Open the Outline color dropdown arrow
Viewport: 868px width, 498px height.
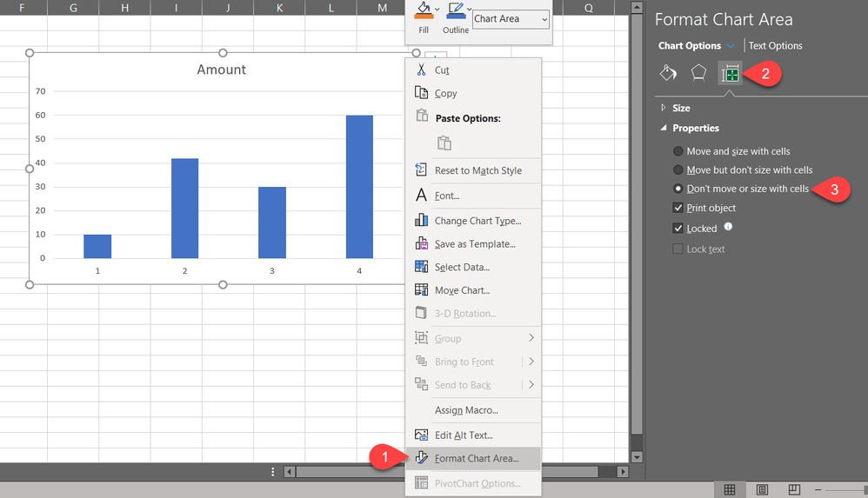(x=470, y=10)
